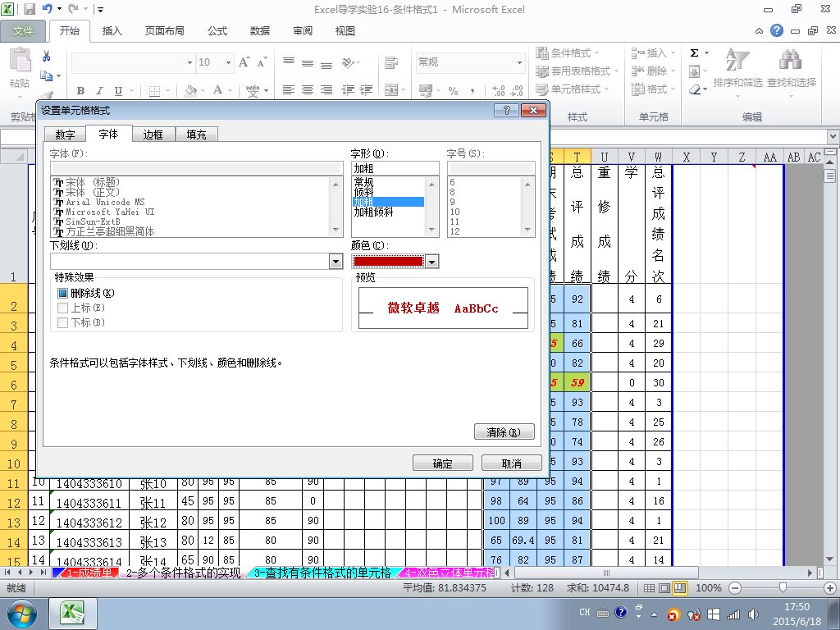Click column header U
Screen dimensions: 840x630
point(604,157)
